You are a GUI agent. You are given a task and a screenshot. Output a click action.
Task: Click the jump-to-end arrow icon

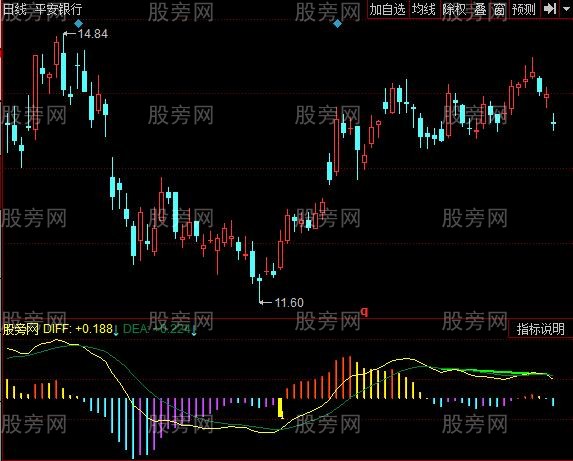coord(550,9)
